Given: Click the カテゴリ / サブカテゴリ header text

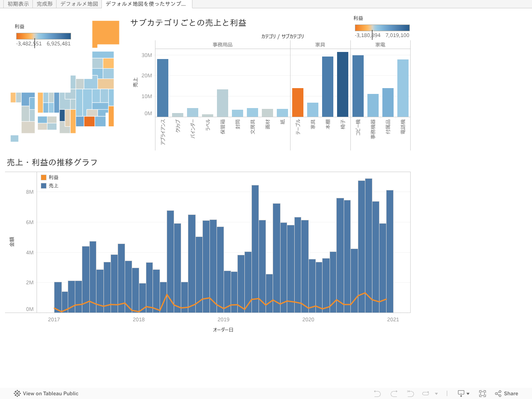Looking at the screenshot, I should tap(283, 37).
